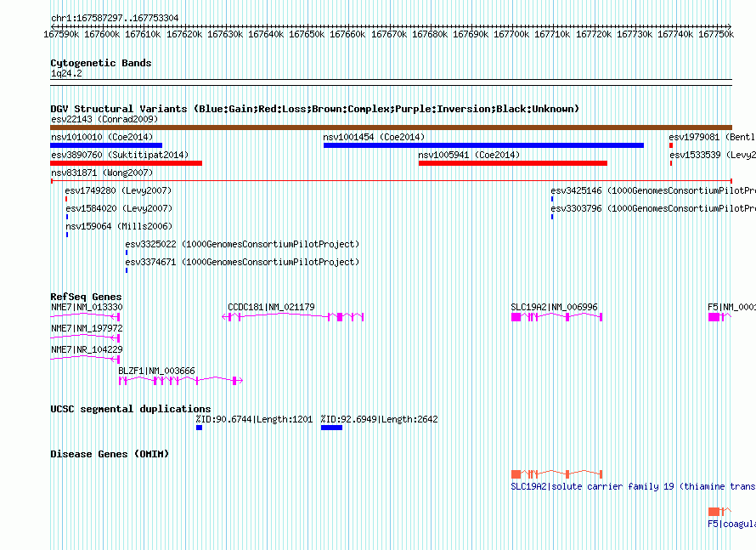The width and height of the screenshot is (756, 550).
Task: Click the Cytogenetic Bands track title
Action: pyautogui.click(x=101, y=63)
